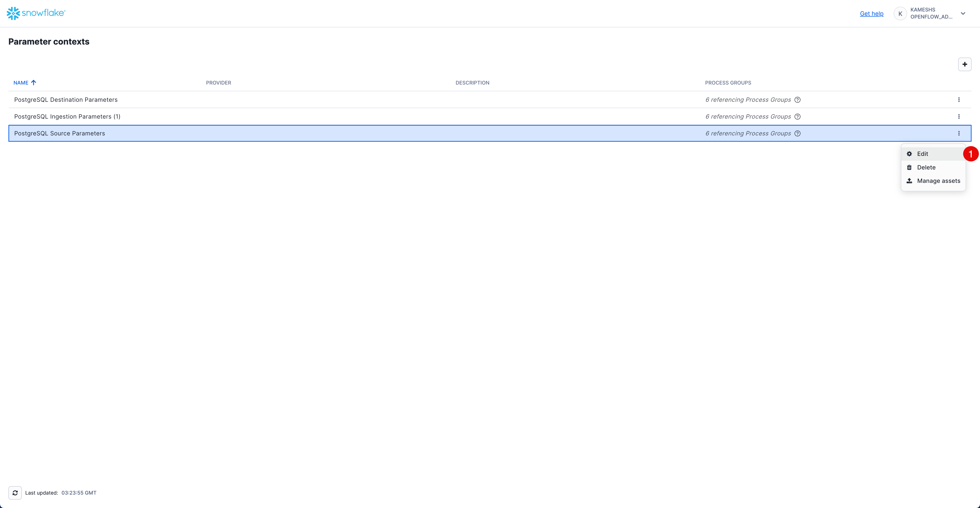
Task: Select the PostgreSQL Destination Parameters row
Action: click(66, 100)
